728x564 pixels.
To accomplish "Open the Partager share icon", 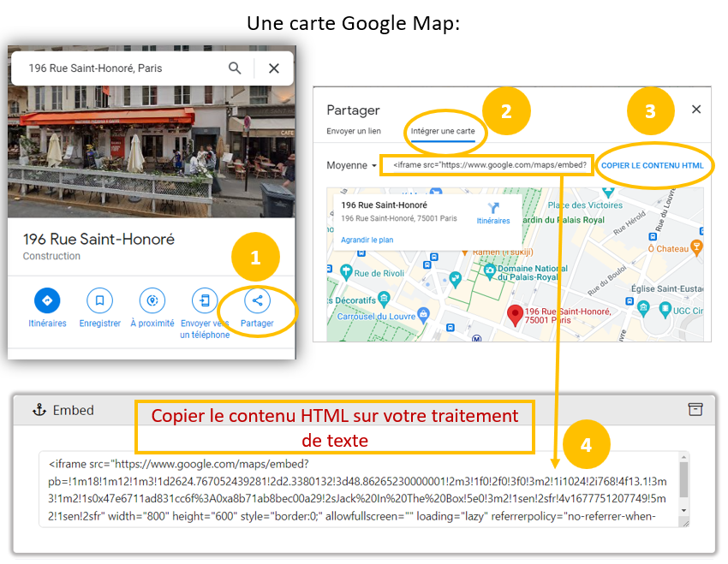I will pyautogui.click(x=257, y=300).
